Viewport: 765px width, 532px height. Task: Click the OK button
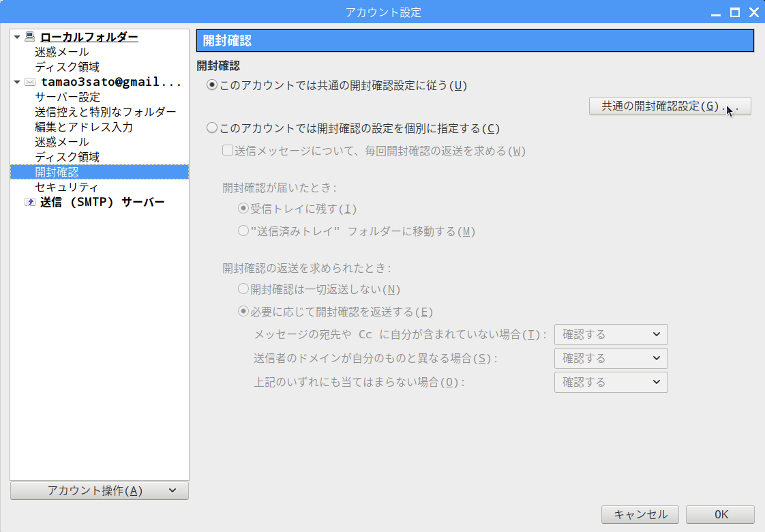[x=721, y=514]
